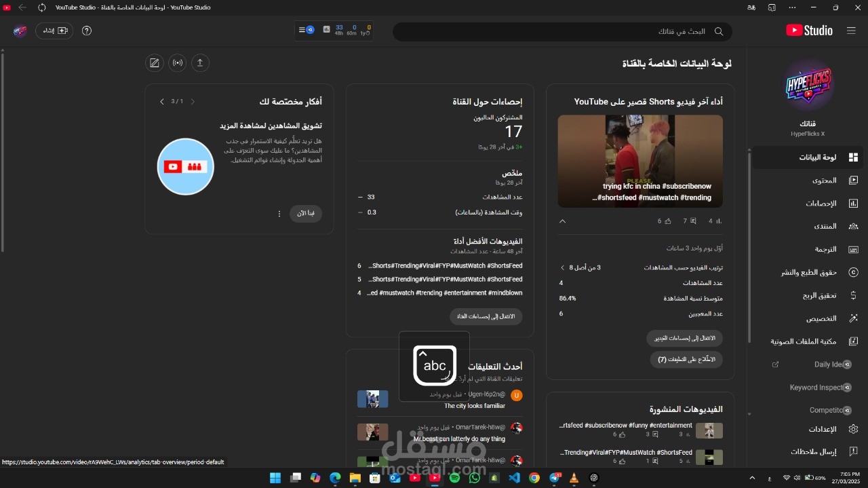Click the search magnifier icon

tap(719, 31)
